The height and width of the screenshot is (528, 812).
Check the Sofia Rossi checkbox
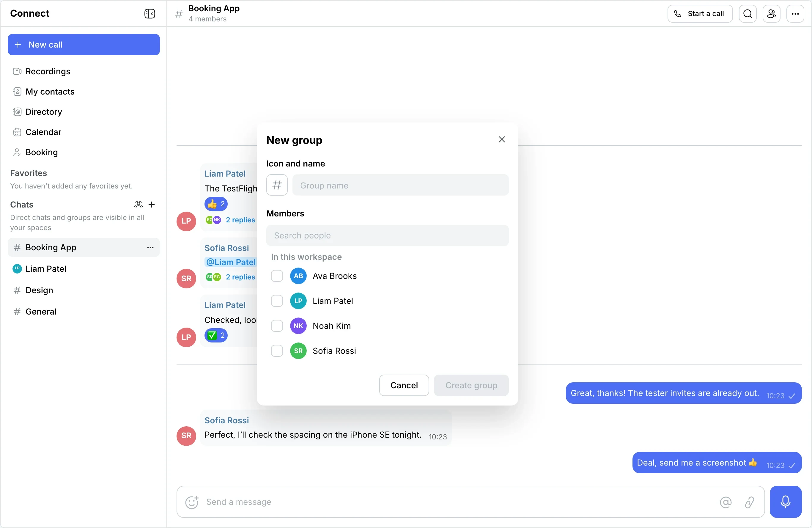277,351
